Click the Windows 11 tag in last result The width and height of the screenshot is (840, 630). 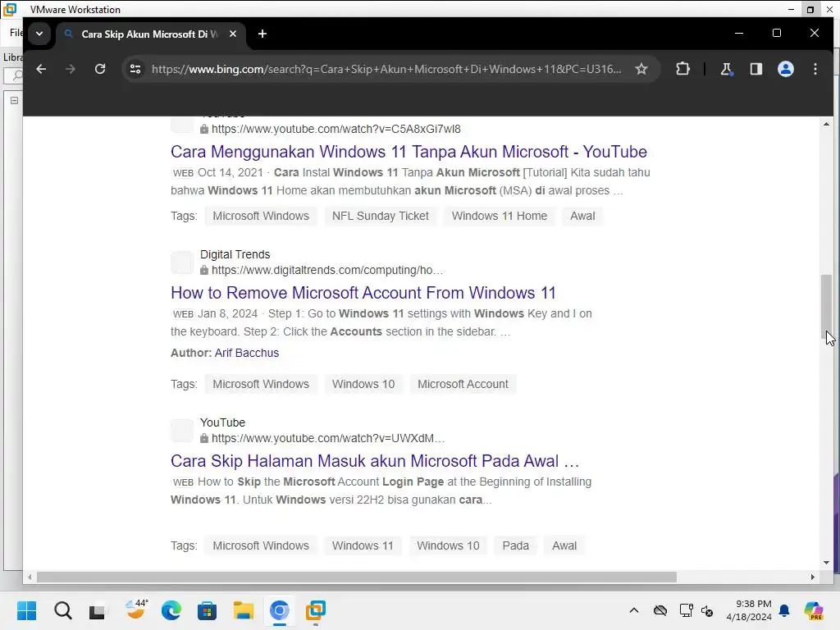pos(363,546)
